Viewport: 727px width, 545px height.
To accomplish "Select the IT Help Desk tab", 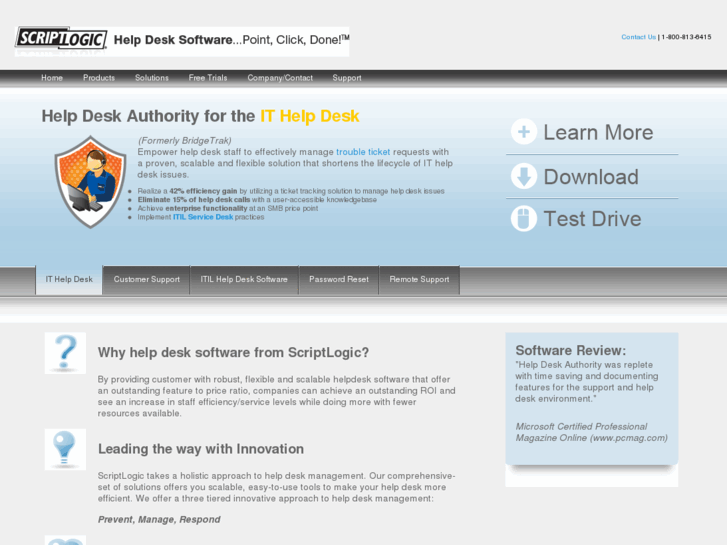I will coord(69,280).
